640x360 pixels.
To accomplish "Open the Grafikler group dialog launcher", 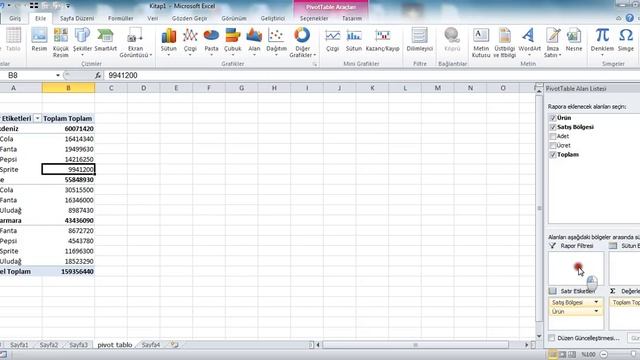I will tap(315, 64).
